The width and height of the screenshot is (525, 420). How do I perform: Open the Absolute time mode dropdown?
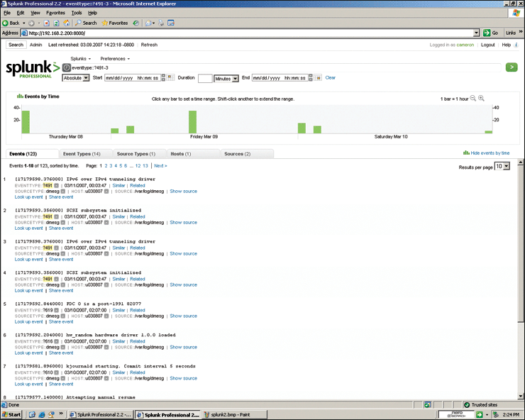76,78
